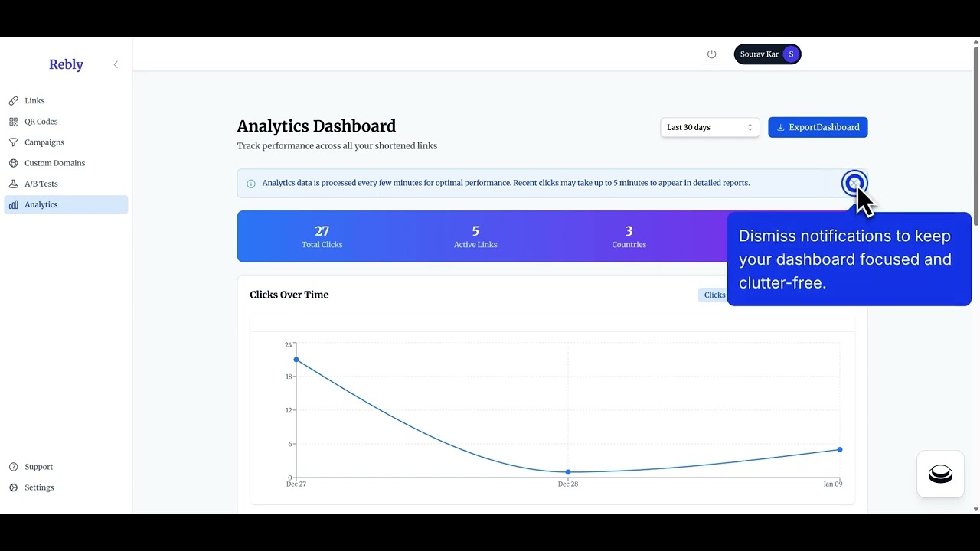Select Custom Domains globe item
Screen dimensions: 980x551
(66, 163)
